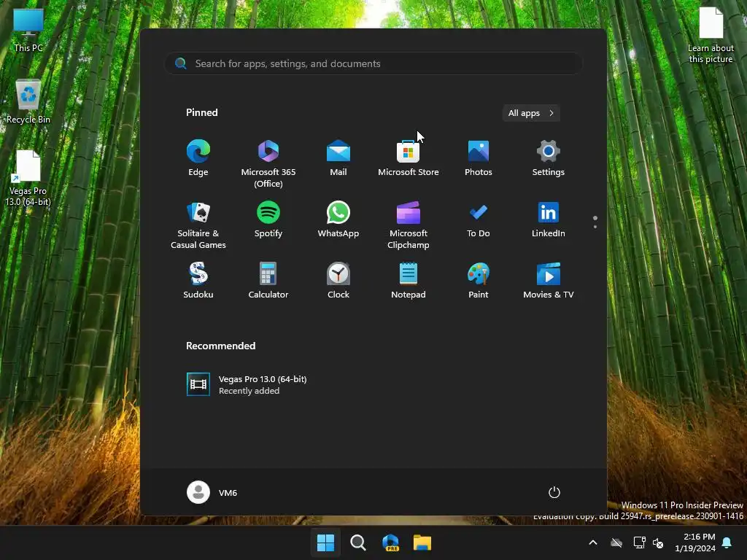
Task: Launch the Photos app
Action: point(479,158)
